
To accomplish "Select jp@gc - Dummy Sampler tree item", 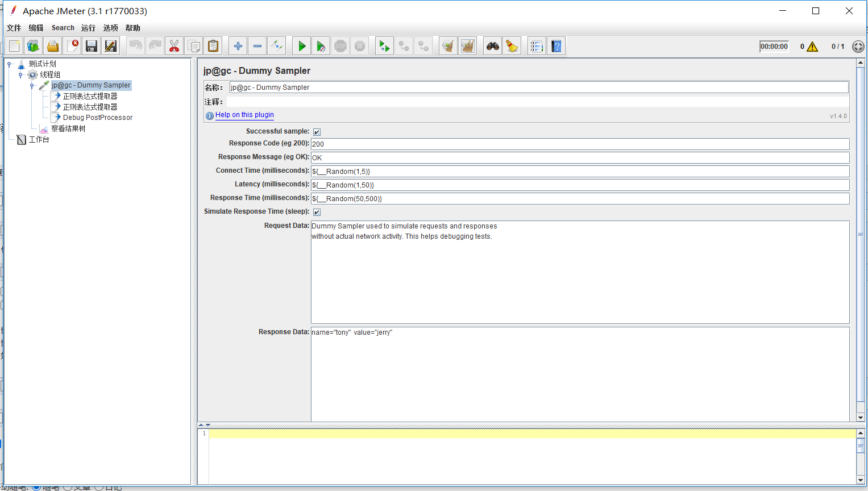I will tap(91, 85).
